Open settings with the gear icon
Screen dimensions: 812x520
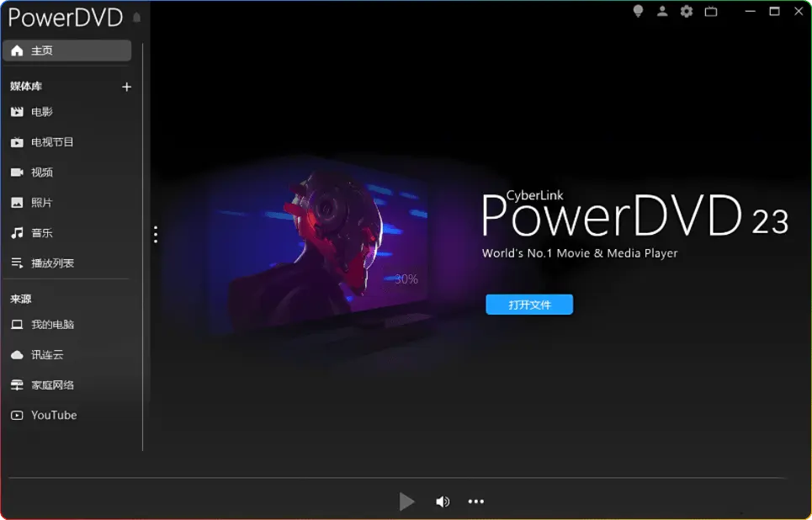(687, 12)
